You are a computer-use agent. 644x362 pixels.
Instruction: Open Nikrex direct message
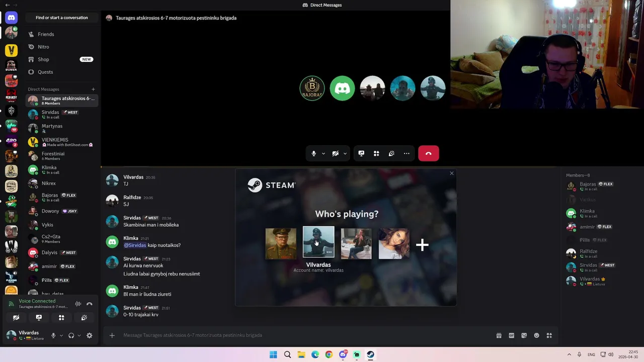[61, 184]
